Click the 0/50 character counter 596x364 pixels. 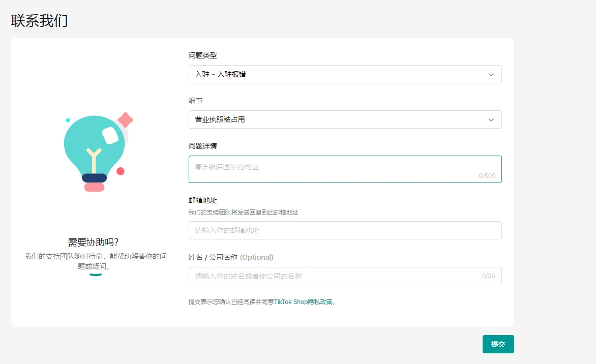click(x=489, y=276)
